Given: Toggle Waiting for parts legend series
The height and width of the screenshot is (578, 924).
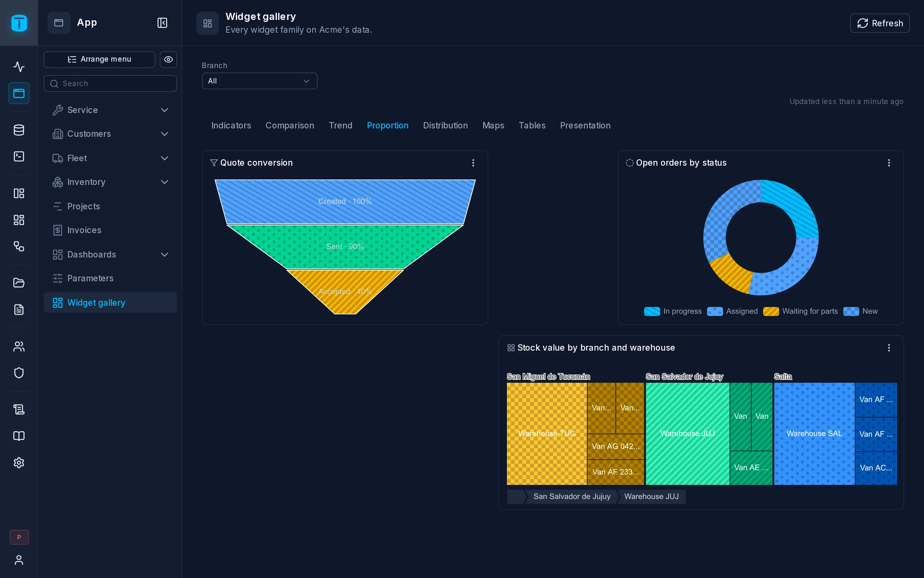Looking at the screenshot, I should coord(800,311).
